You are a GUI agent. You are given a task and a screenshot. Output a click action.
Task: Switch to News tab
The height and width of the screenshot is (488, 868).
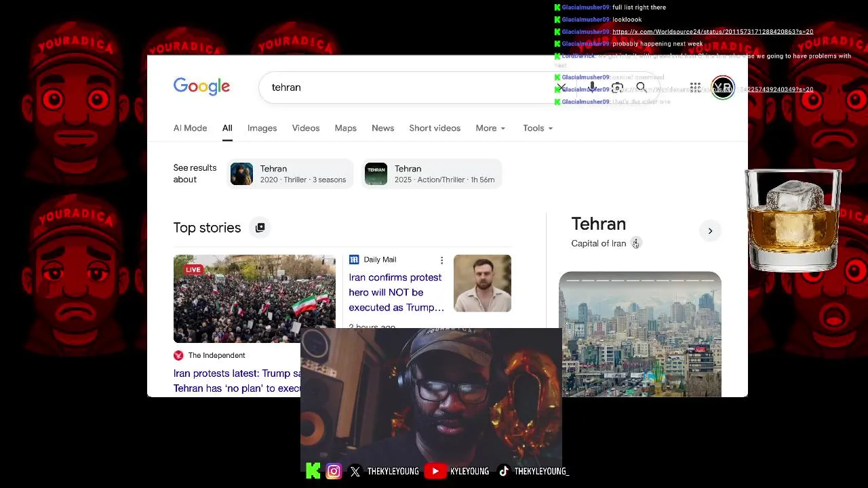(x=382, y=128)
